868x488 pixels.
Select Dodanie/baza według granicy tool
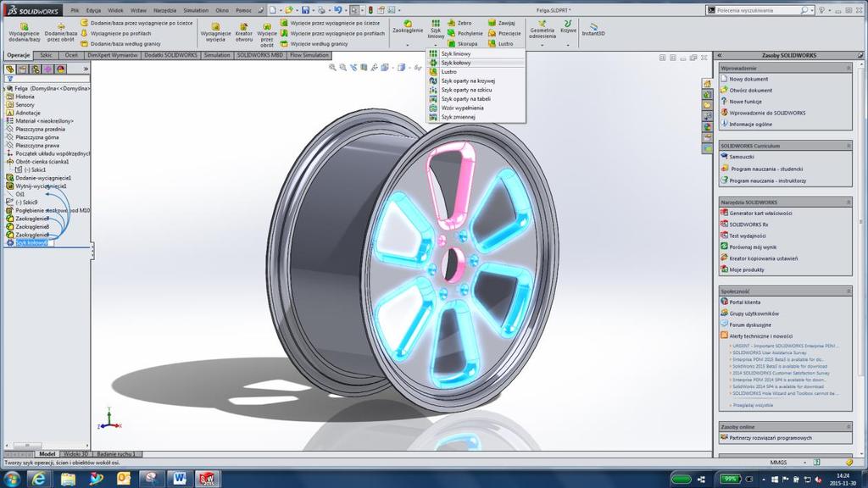(x=120, y=44)
